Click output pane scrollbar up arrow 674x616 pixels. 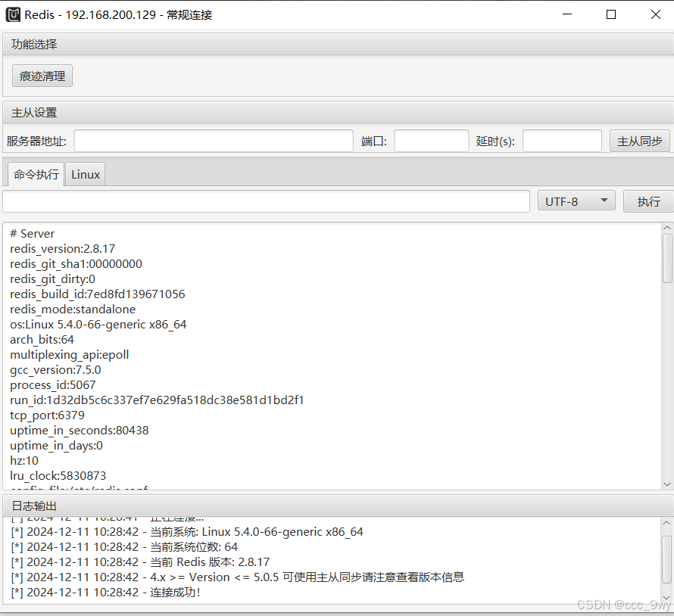667,228
